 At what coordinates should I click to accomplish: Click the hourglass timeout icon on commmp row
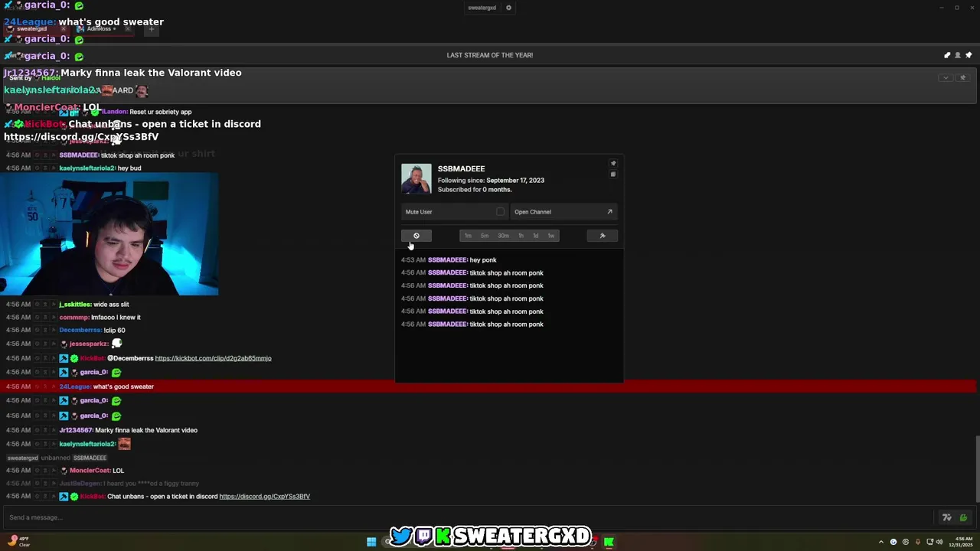45,318
